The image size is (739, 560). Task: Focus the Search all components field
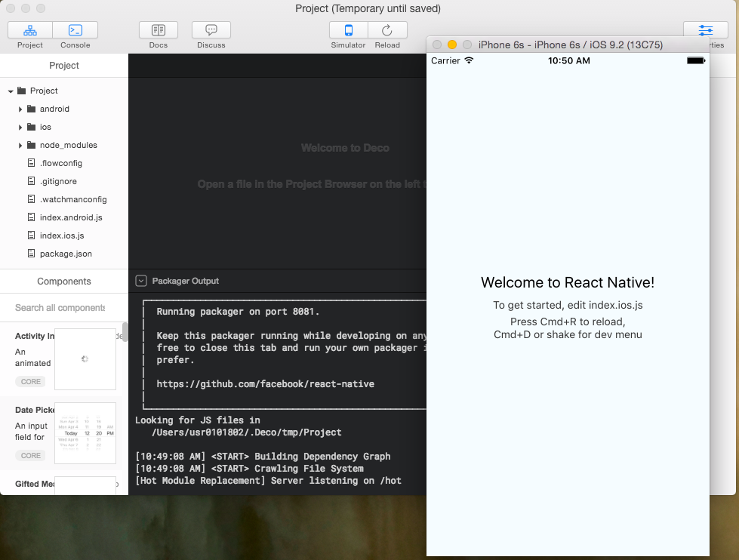[60, 308]
